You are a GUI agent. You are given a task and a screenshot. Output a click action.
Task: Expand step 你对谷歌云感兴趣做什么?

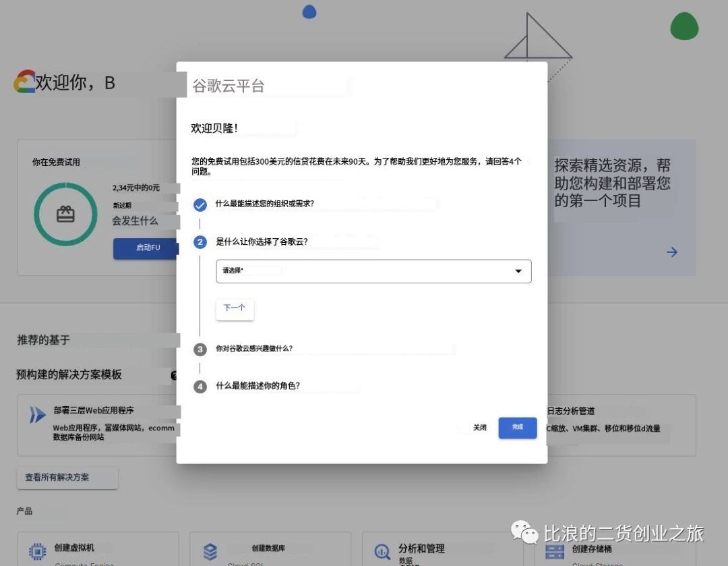(254, 349)
